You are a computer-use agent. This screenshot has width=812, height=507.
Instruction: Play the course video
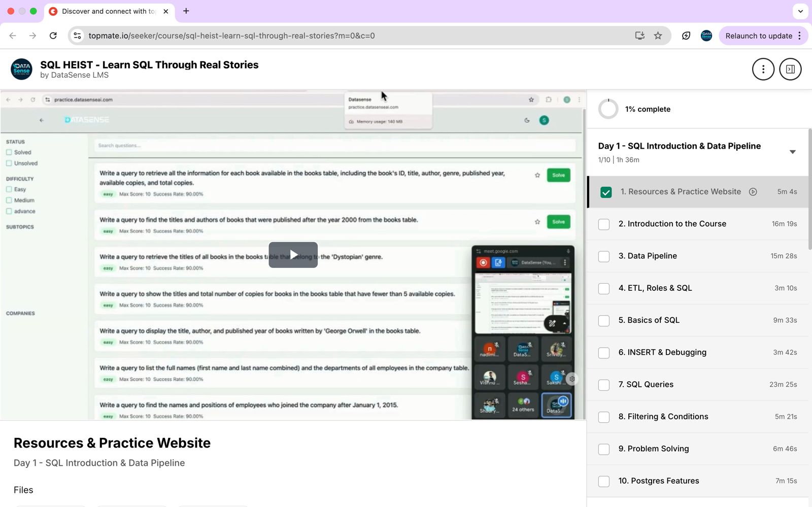tap(293, 255)
